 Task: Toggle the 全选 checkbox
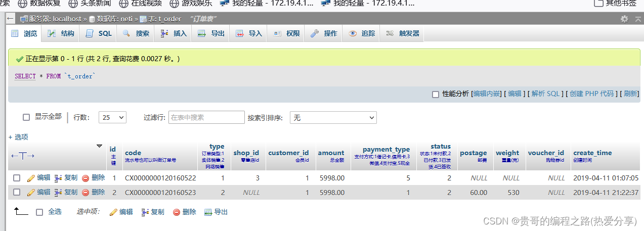39,212
